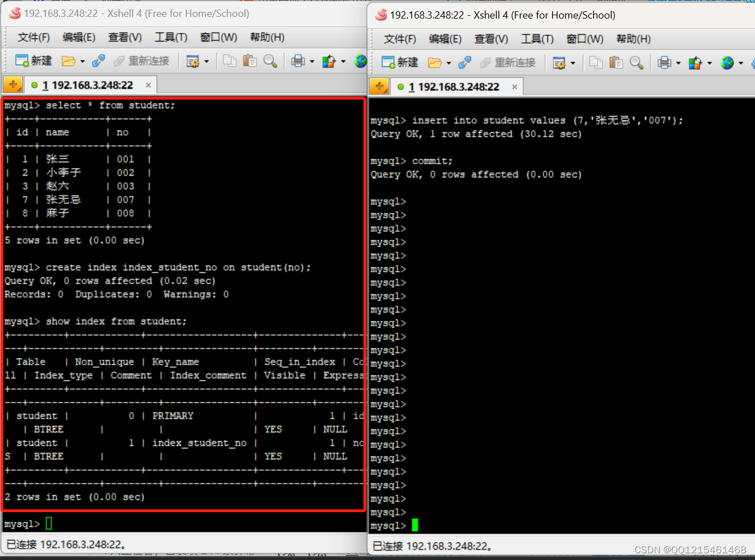This screenshot has width=755, height=560.
Task: Click color scheme icon in left window toolbar
Action: click(x=329, y=61)
